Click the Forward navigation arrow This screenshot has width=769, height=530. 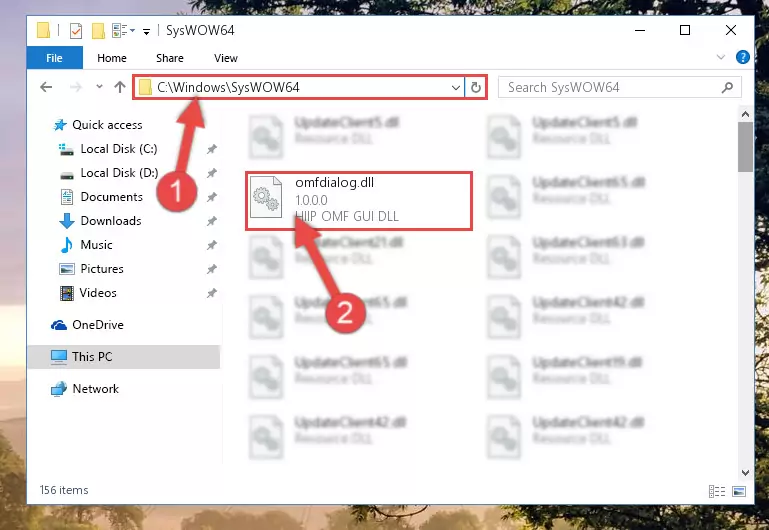point(76,87)
